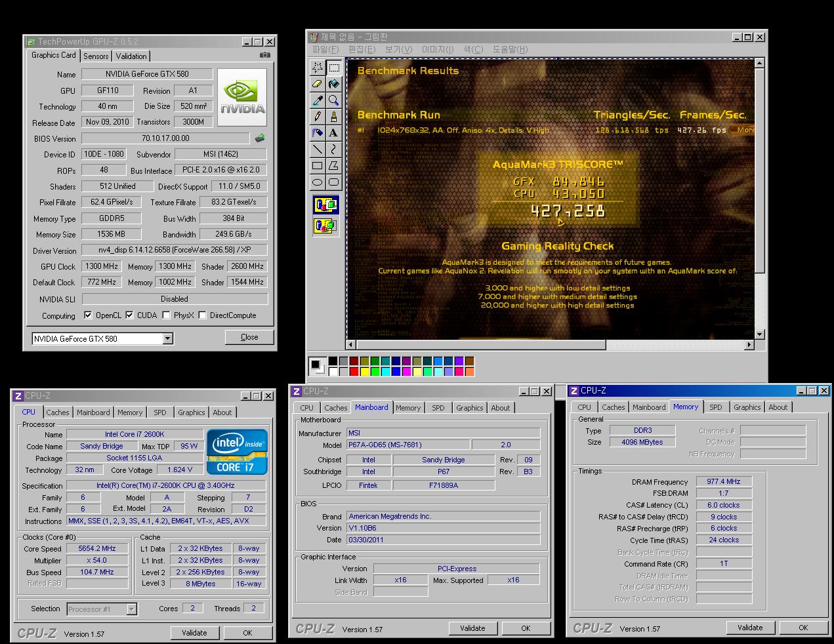Viewport: 834px width, 644px height.
Task: Choose the transparent selection option in Paint
Action: coord(326,226)
